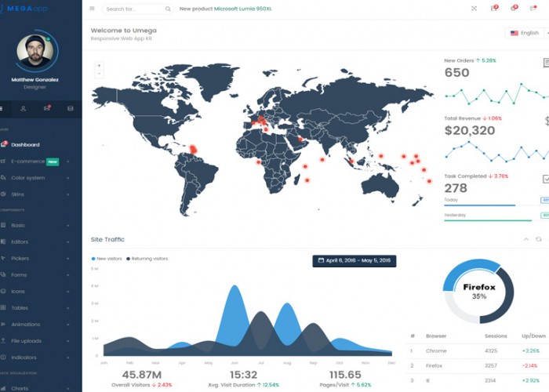Click the search magnifier icon

tap(168, 9)
